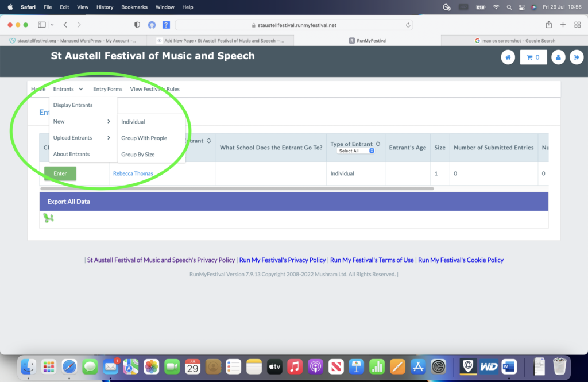
Task: Launch Photos from the dock
Action: pyautogui.click(x=152, y=366)
